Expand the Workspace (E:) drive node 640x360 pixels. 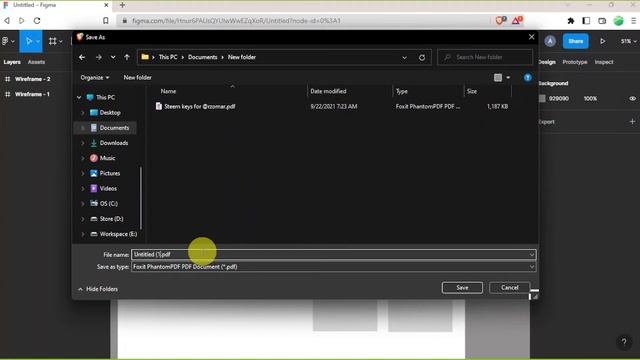(83, 234)
